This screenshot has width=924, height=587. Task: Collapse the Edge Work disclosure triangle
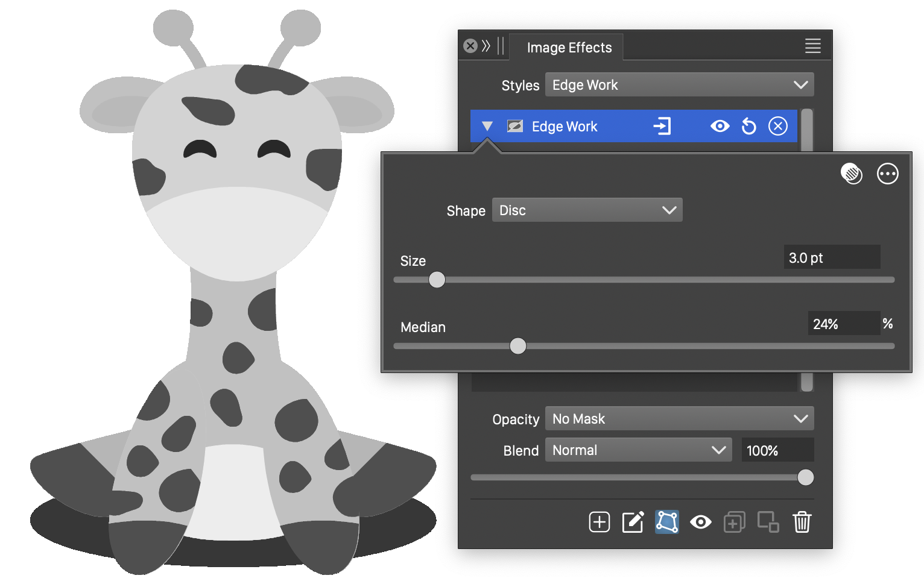(487, 127)
